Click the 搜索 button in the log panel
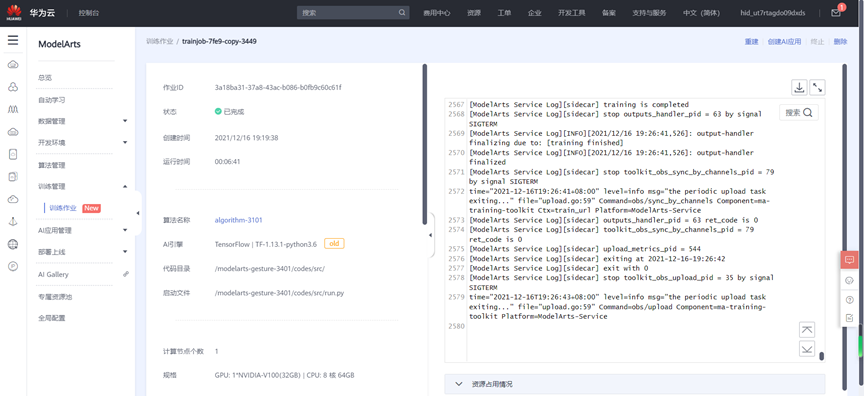The image size is (864, 396). (799, 112)
